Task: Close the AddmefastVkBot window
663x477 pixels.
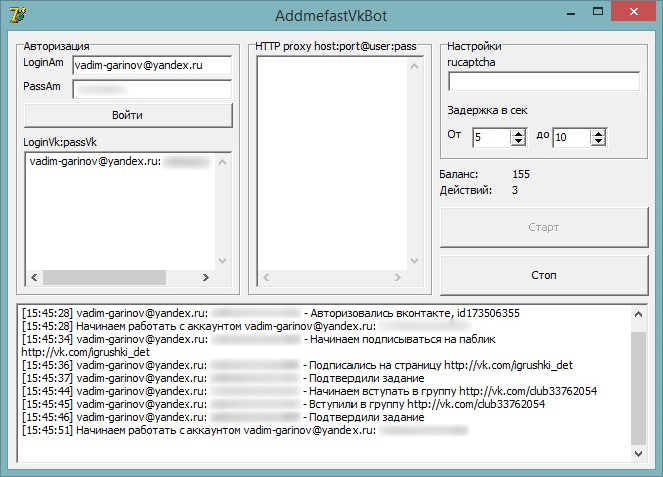Action: pos(633,12)
